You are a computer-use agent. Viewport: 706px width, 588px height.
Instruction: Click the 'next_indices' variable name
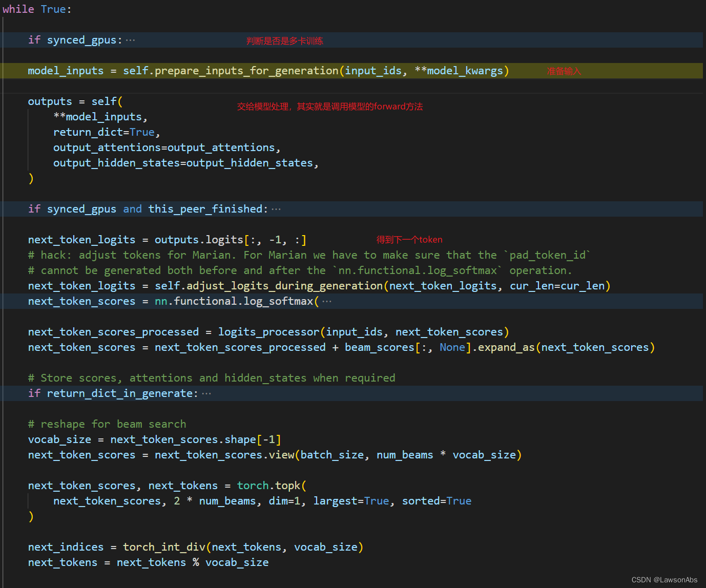tap(66, 547)
